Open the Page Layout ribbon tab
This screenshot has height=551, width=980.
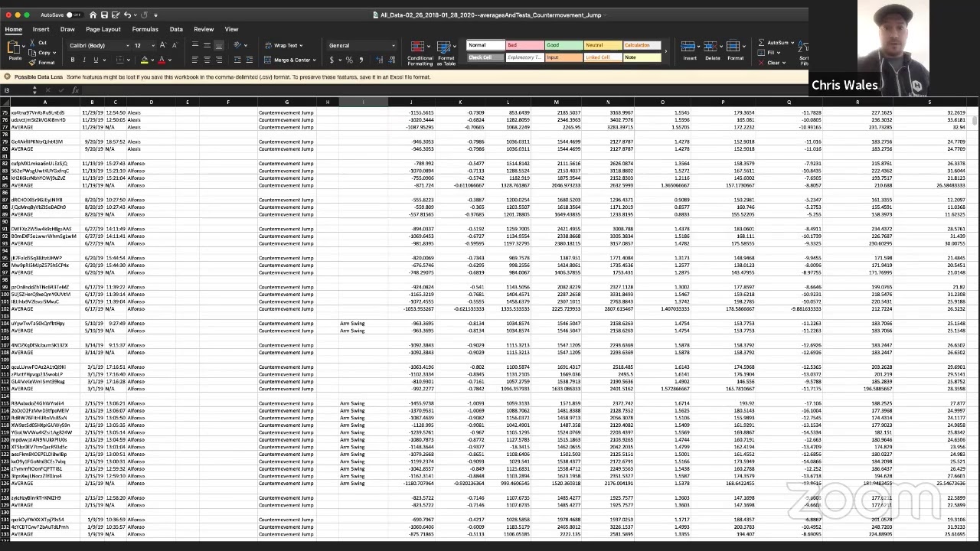pyautogui.click(x=103, y=29)
